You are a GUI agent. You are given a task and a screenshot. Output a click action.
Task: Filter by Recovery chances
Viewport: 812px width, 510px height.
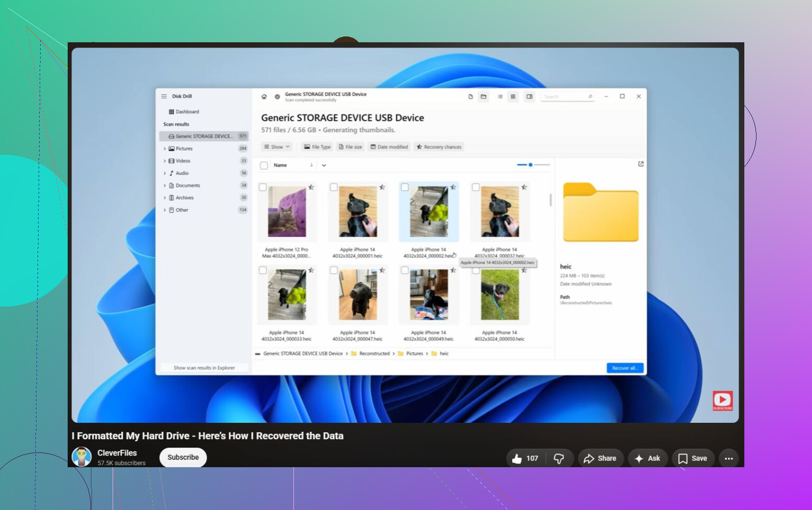click(x=439, y=147)
